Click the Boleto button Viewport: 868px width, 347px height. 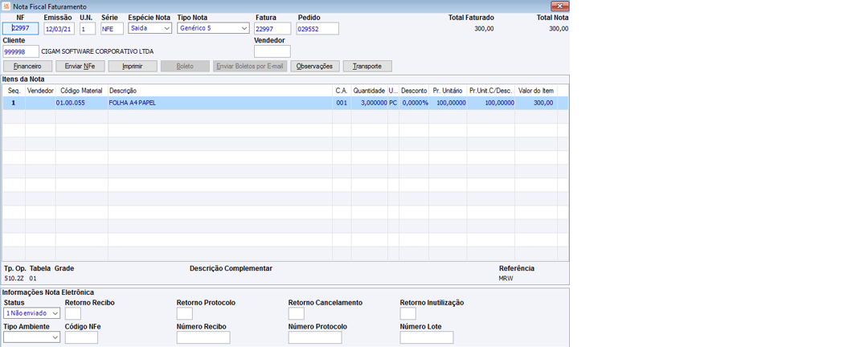click(185, 67)
